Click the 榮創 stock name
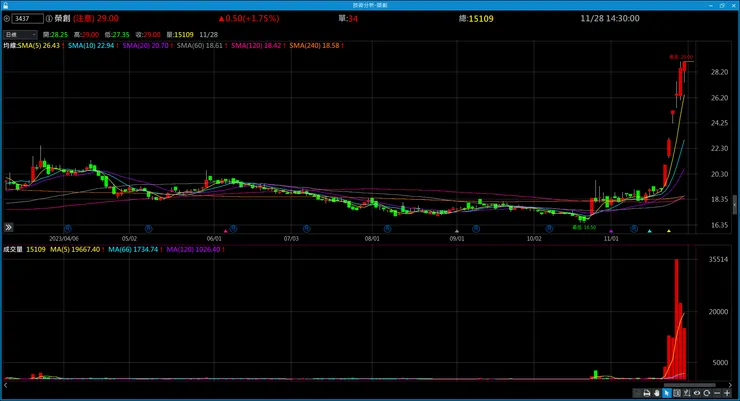The width and height of the screenshot is (740, 401). pos(62,19)
